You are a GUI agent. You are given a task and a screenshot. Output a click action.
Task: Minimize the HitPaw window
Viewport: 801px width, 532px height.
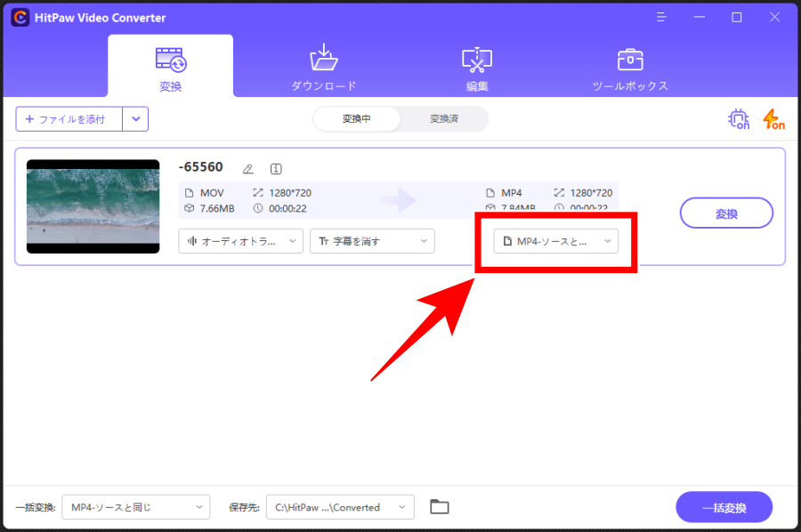click(x=700, y=18)
